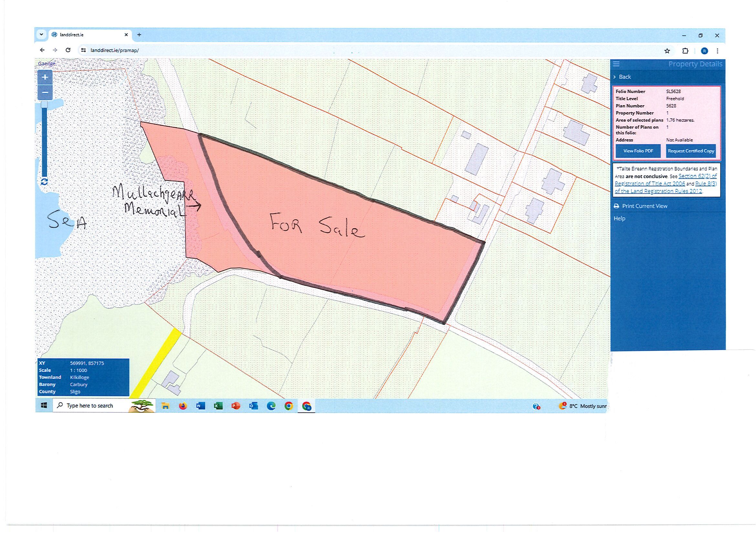Reload the landdirect.ie page
The width and height of the screenshot is (756, 534).
point(68,50)
